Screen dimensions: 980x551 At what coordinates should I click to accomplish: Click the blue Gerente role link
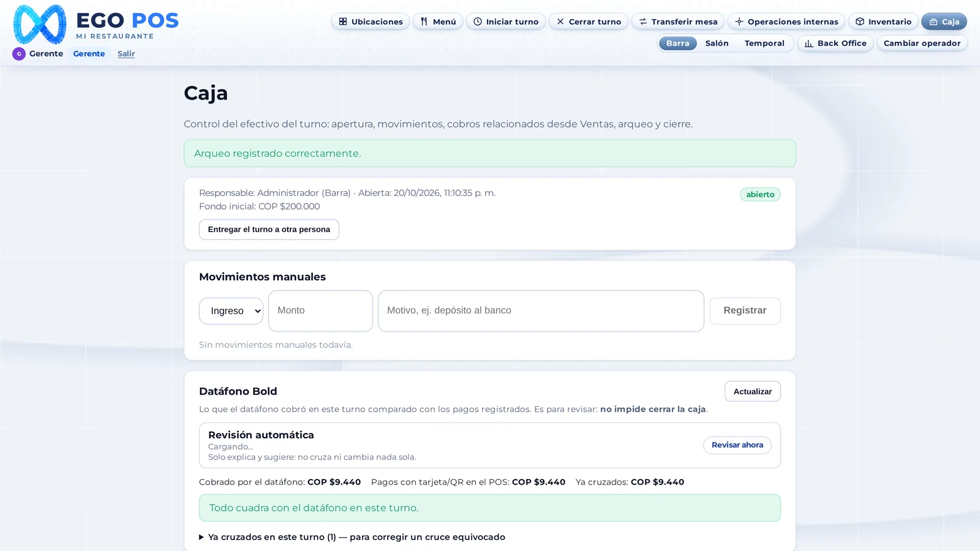[x=89, y=53]
